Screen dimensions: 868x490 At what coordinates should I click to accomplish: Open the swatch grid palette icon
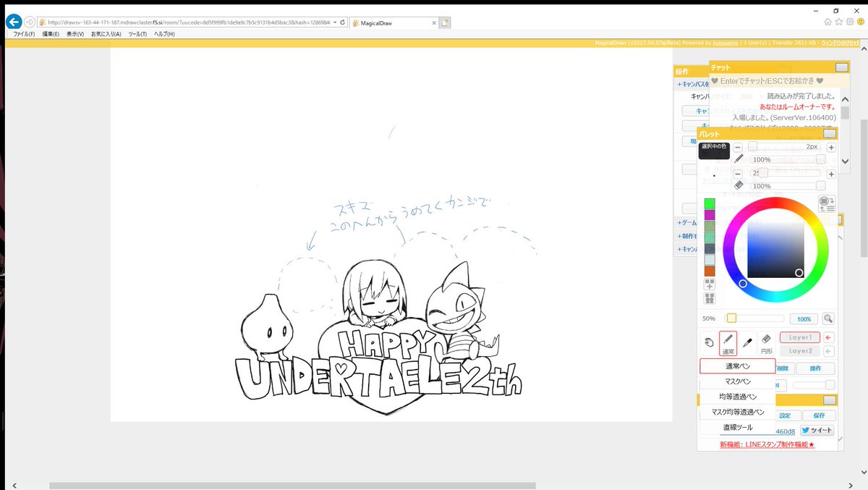[x=710, y=298]
